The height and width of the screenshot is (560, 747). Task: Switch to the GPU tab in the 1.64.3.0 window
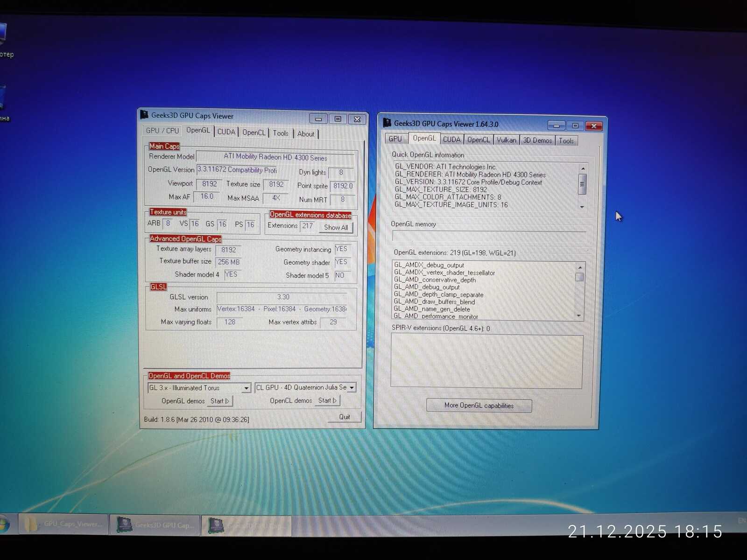coord(395,139)
